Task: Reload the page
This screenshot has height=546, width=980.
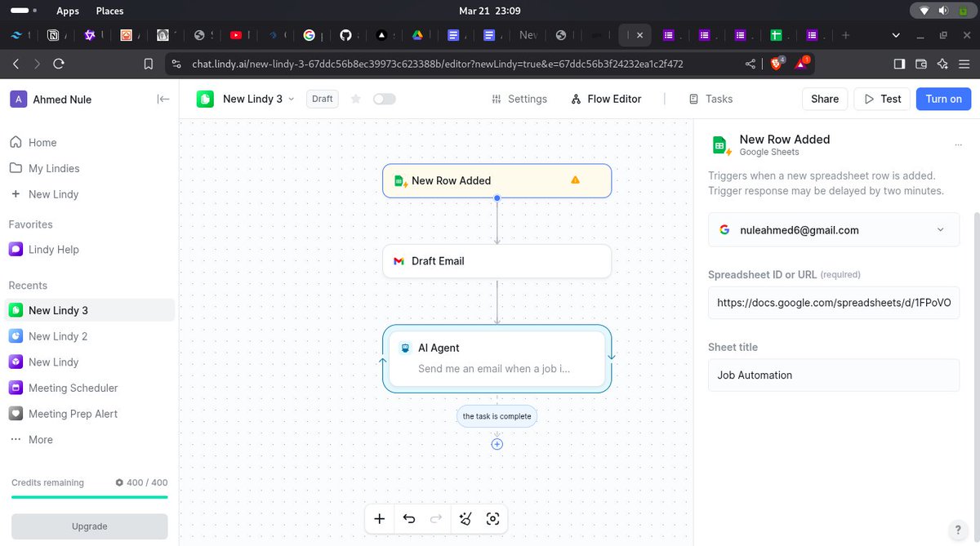Action: [x=59, y=64]
